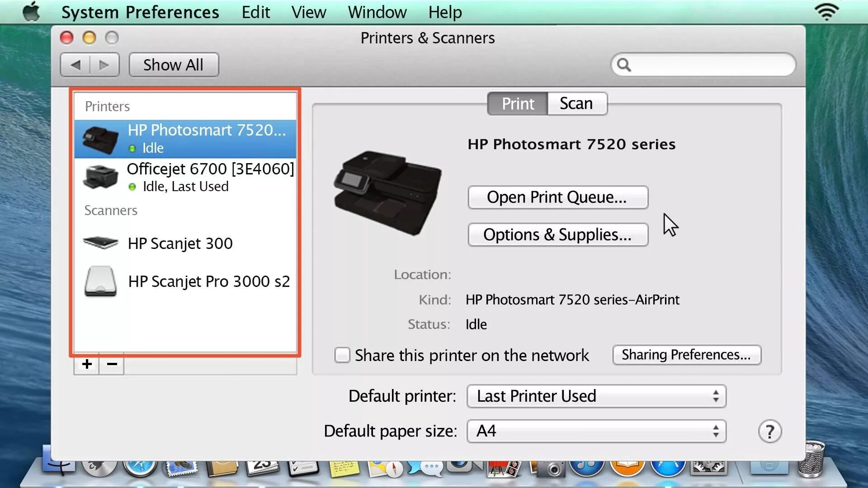Screen dimensions: 868x488
Task: Open Contacts book in the Dock
Action: (222, 468)
